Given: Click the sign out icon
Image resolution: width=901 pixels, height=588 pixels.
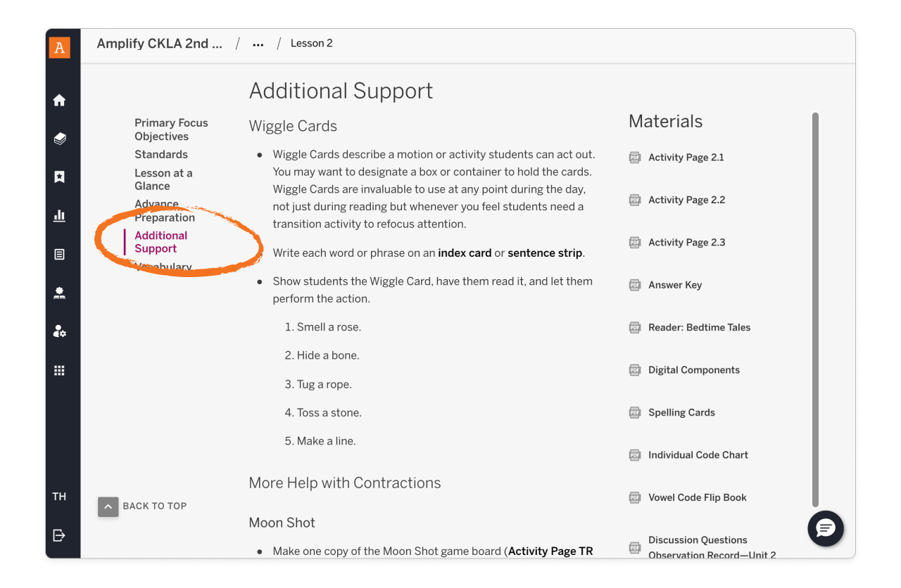Looking at the screenshot, I should [60, 536].
